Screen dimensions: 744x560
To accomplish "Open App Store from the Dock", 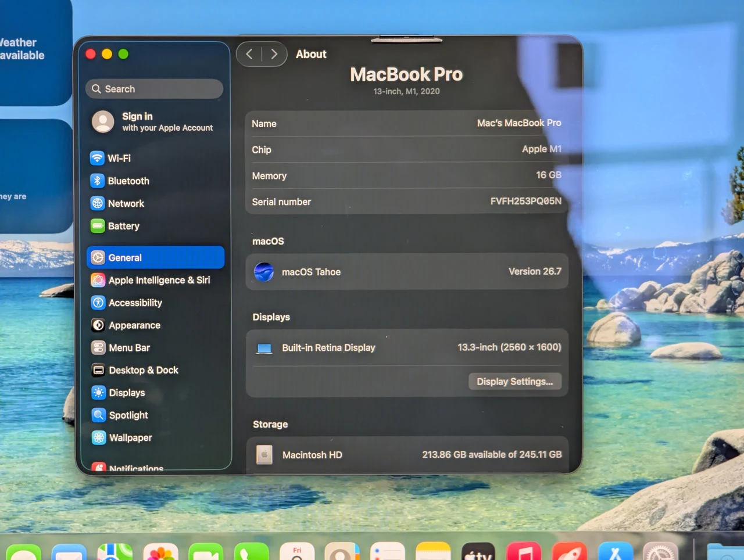I will pyautogui.click(x=615, y=552).
